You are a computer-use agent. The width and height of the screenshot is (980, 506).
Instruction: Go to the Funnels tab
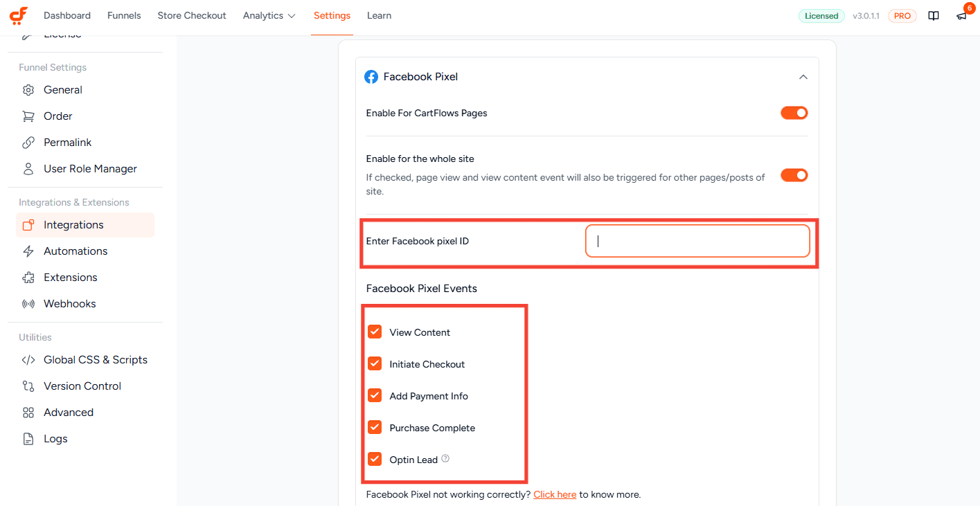click(124, 15)
